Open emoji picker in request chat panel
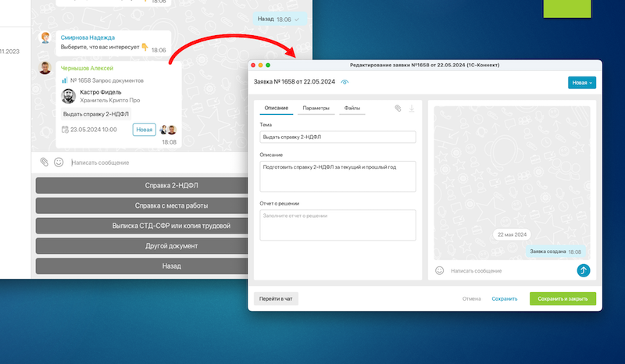This screenshot has width=625, height=364. pyautogui.click(x=440, y=270)
